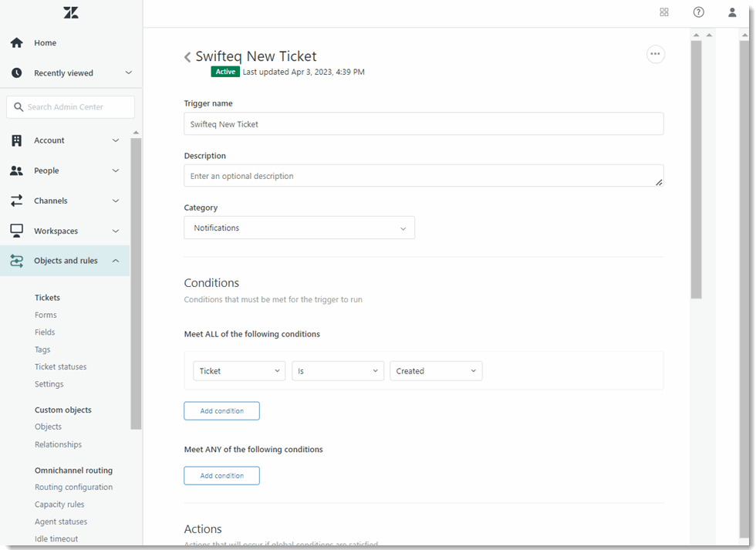This screenshot has width=756, height=550.
Task: Collapse the Objects and rules chevron
Action: coord(116,261)
